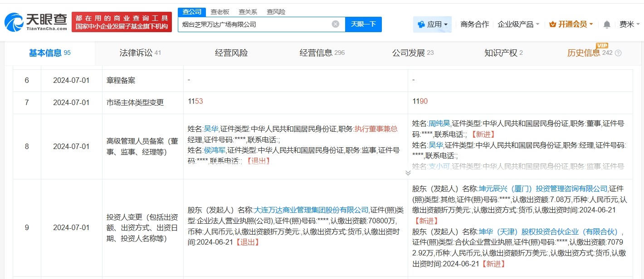The image size is (644, 279).
Task: Click inside the company search input field
Action: pyautogui.click(x=259, y=24)
